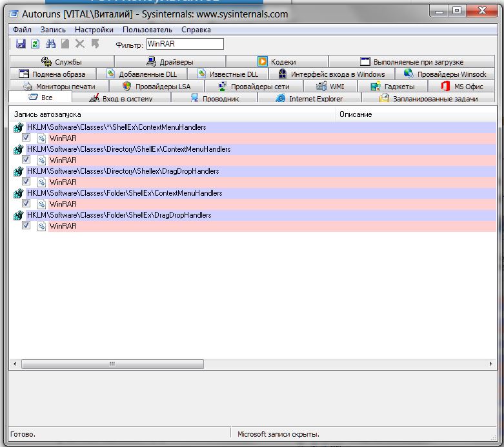Click registry icon beside Folder\ShellEx\ContextMenuHandlers key
This screenshot has height=447, width=504.
pyautogui.click(x=19, y=193)
